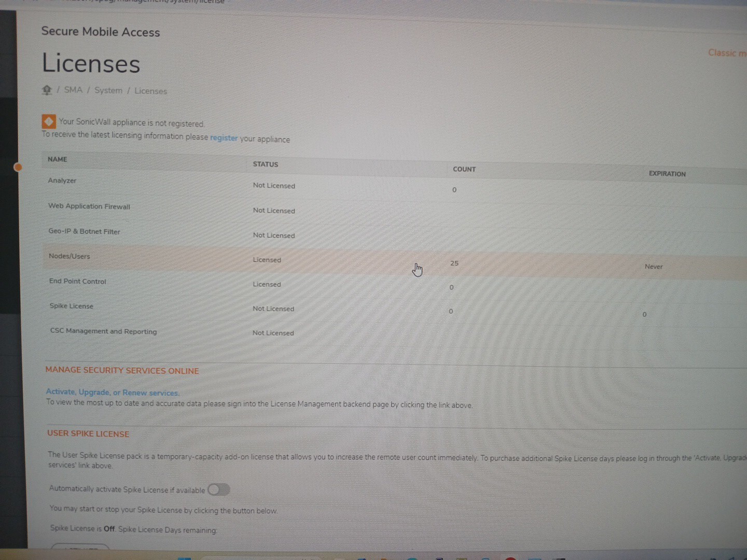
Task: Click the Nodes/Users count value 25
Action: (454, 263)
